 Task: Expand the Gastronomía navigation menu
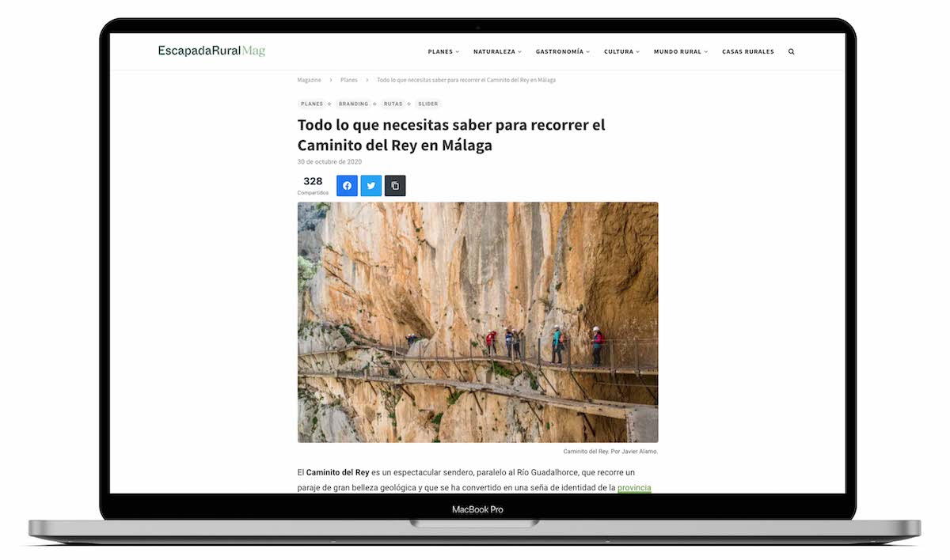pyautogui.click(x=562, y=52)
